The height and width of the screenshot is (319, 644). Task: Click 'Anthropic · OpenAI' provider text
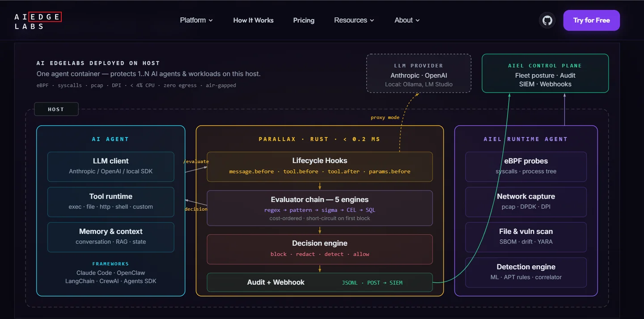[x=419, y=76]
